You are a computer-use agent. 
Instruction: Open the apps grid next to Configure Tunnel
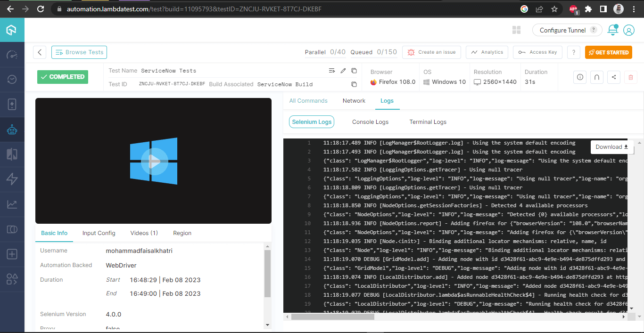516,30
